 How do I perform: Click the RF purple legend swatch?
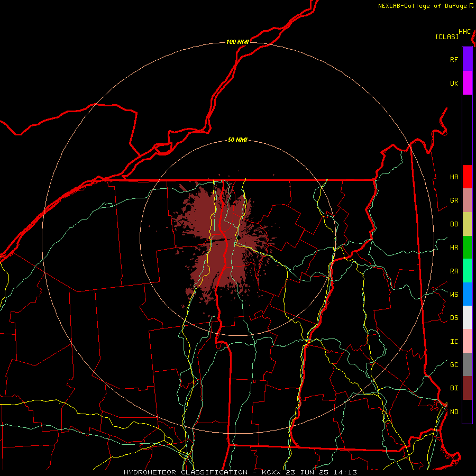coord(467,59)
